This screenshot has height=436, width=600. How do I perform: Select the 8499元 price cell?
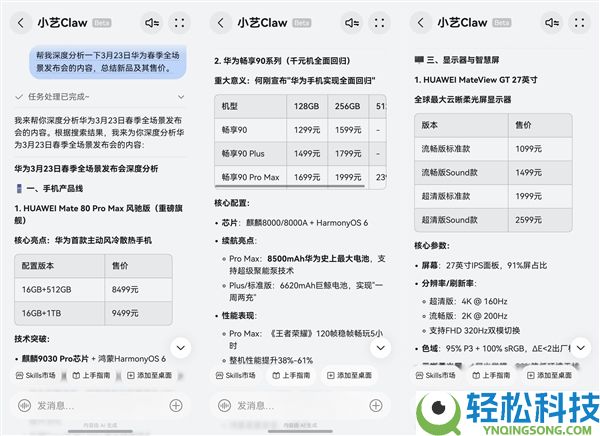click(x=139, y=290)
